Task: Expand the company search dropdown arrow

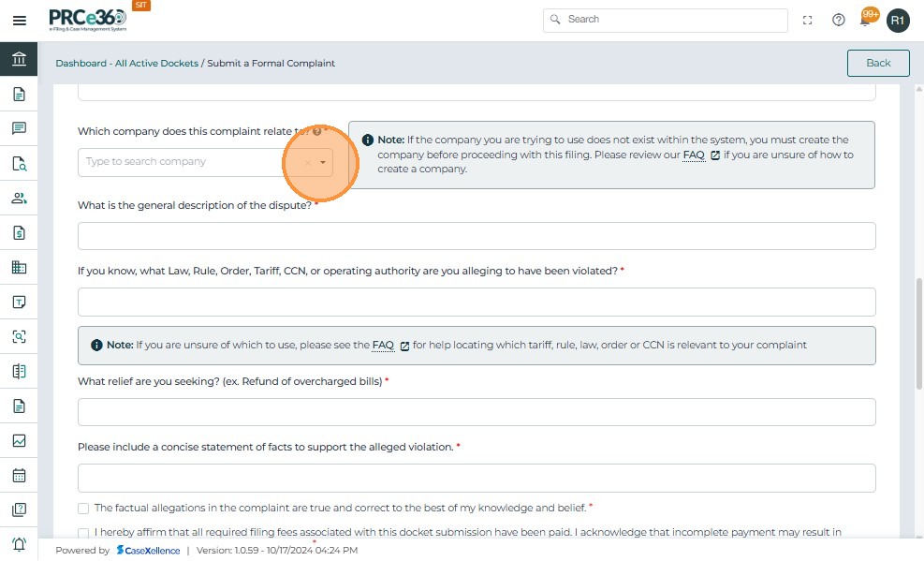Action: pyautogui.click(x=323, y=162)
